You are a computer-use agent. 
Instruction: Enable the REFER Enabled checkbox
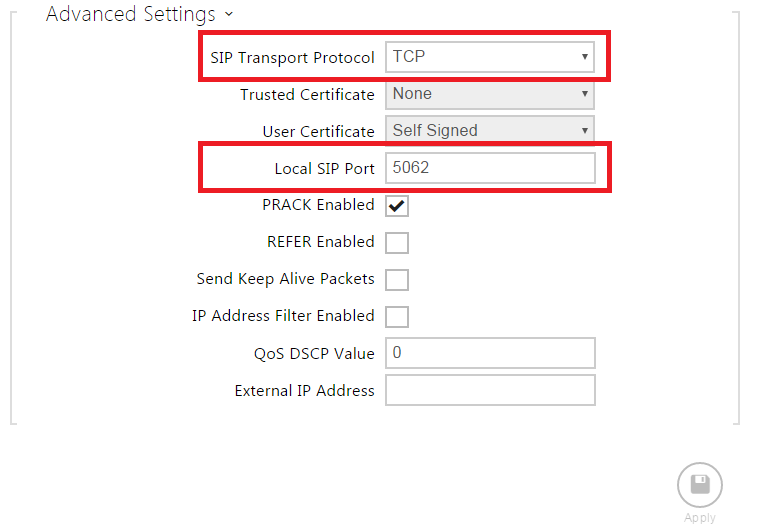point(397,243)
